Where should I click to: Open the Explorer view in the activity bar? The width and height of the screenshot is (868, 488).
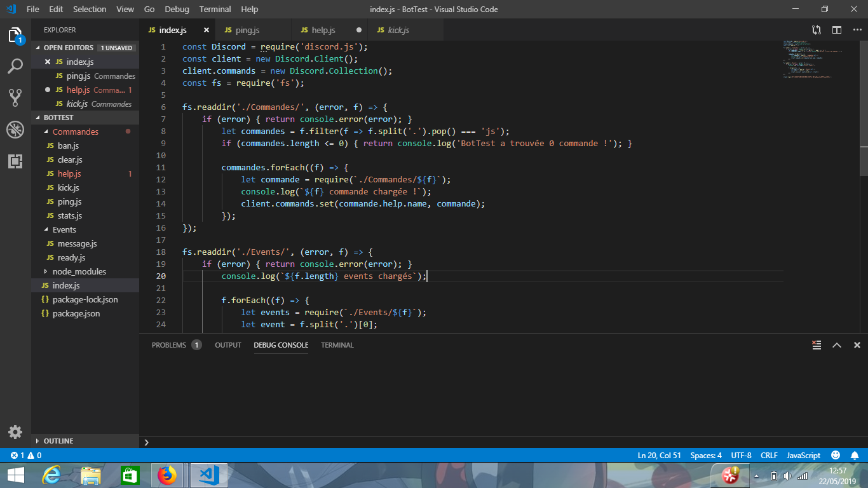point(15,35)
